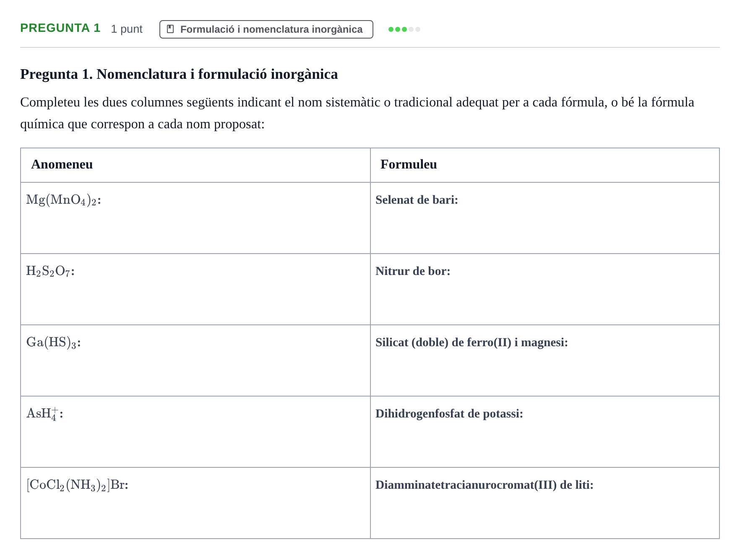Click the [CoCl2(NH3)2]Br answer cell
Image resolution: width=740 pixels, height=560 pixels.
(x=195, y=503)
